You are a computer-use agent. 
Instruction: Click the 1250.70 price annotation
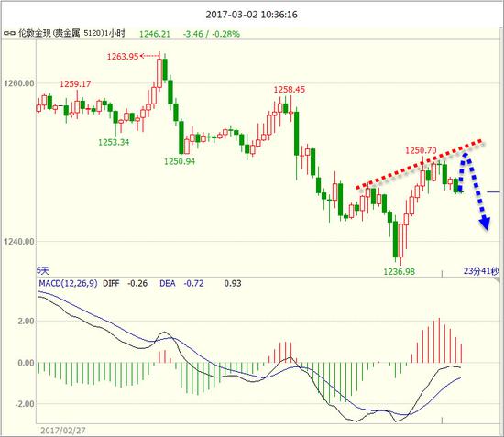421,150
